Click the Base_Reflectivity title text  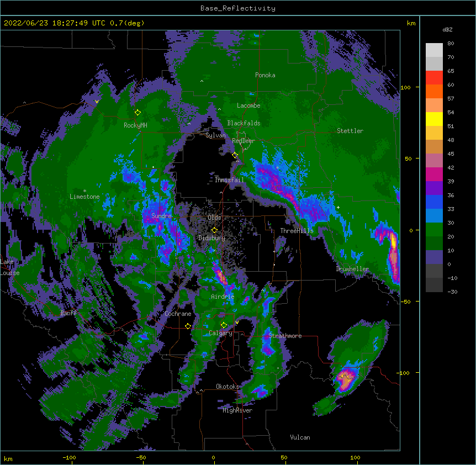click(238, 8)
